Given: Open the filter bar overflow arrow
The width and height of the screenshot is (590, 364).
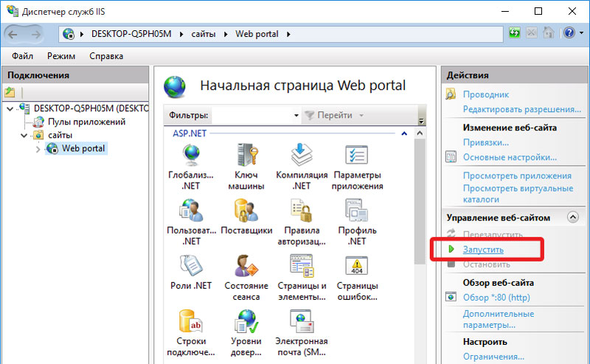Looking at the screenshot, I should pyautogui.click(x=421, y=120).
